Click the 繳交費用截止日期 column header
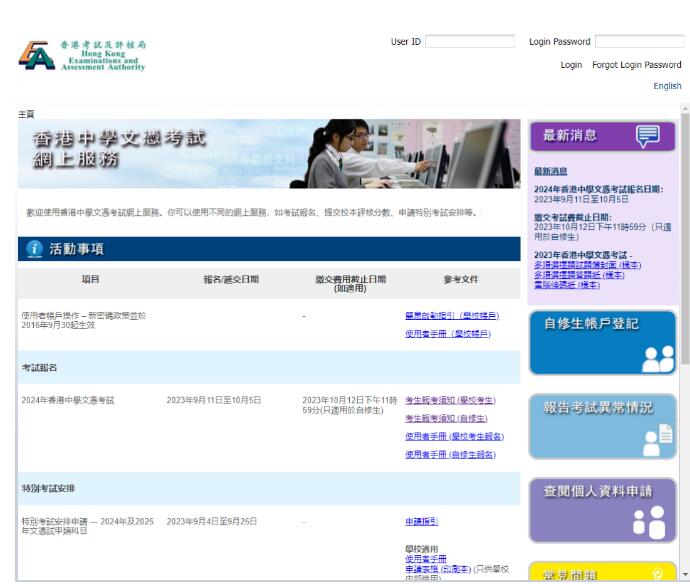The image size is (690, 584). (x=351, y=284)
